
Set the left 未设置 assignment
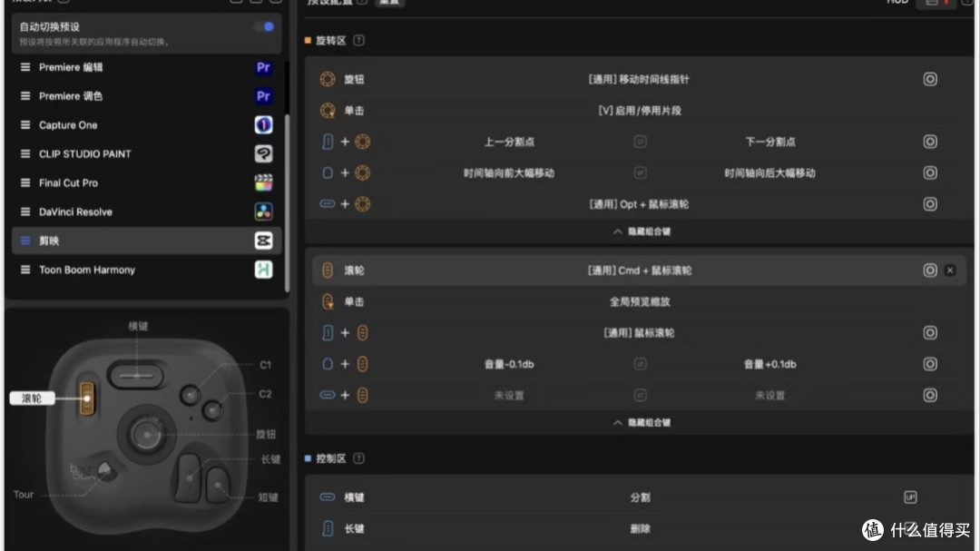[x=509, y=395]
